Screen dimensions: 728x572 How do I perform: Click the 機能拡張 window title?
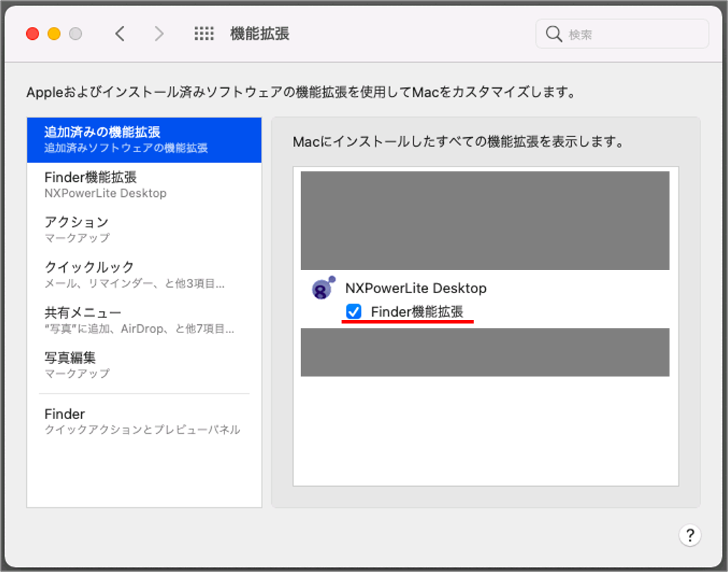(259, 34)
